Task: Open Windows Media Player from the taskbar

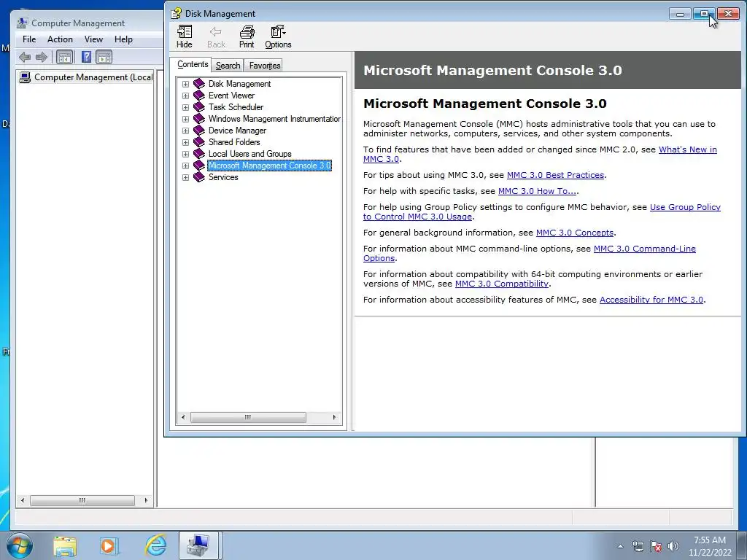Action: 108,546
